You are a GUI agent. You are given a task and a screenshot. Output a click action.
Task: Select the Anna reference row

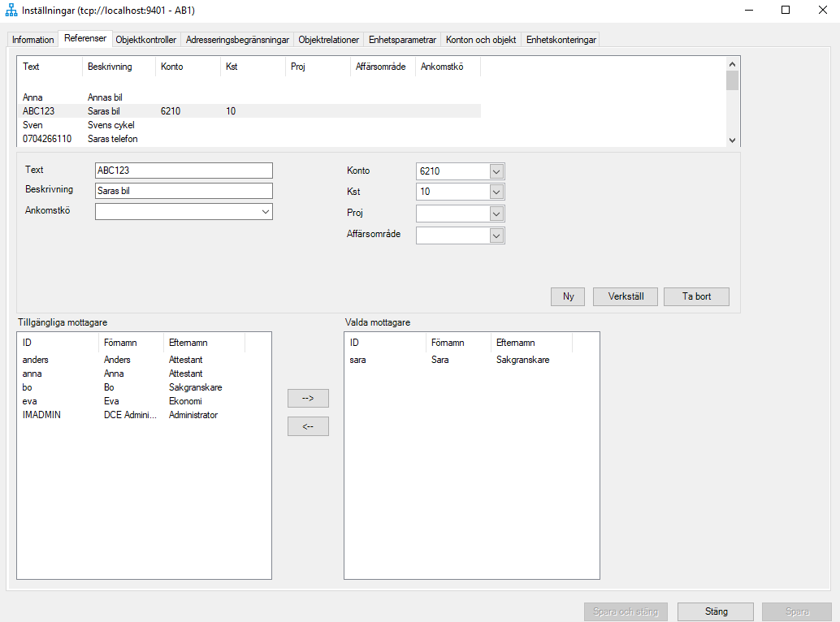click(x=49, y=97)
